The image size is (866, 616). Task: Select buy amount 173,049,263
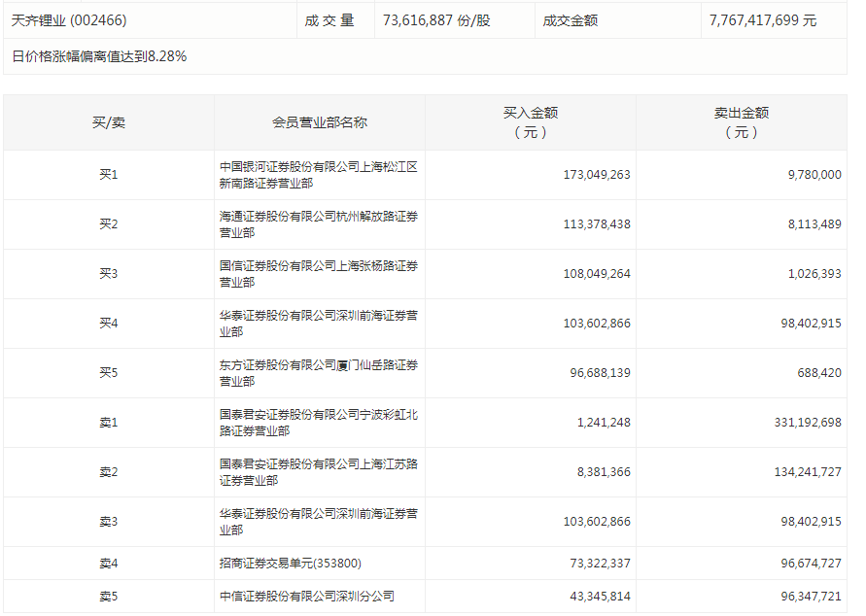[597, 175]
